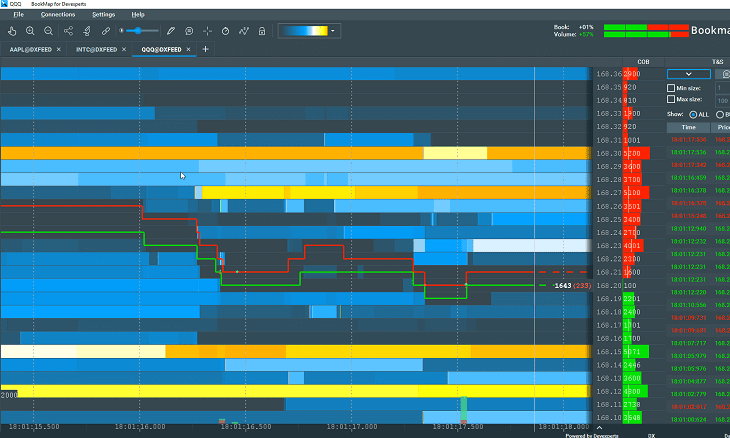Viewport: 730px width, 438px height.
Task: Switch to the INTC@DXFEED tab
Action: (x=96, y=49)
